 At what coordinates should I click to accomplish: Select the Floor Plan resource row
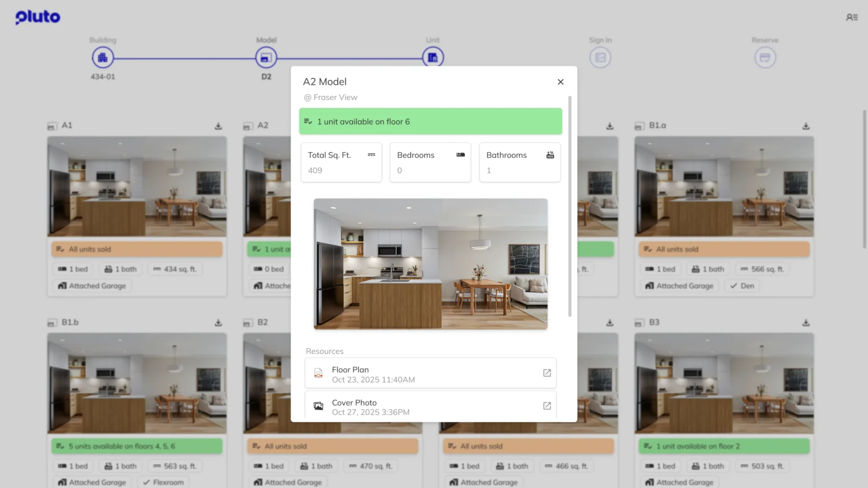[424, 373]
